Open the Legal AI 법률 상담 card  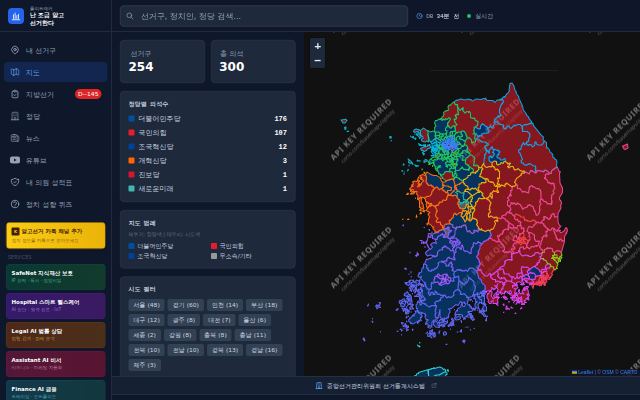click(x=56, y=335)
